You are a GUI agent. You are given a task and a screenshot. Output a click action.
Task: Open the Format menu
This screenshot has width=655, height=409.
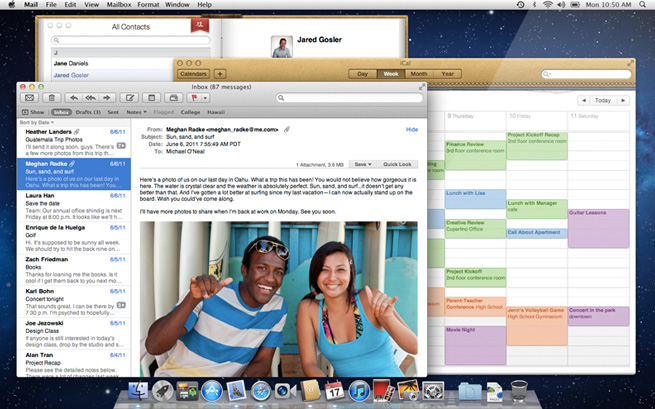pyautogui.click(x=148, y=5)
